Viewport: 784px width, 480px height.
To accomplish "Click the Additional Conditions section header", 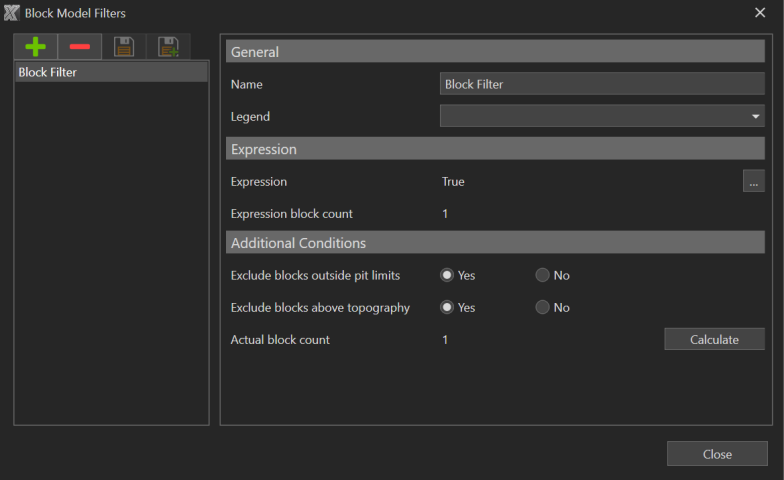I will (495, 242).
